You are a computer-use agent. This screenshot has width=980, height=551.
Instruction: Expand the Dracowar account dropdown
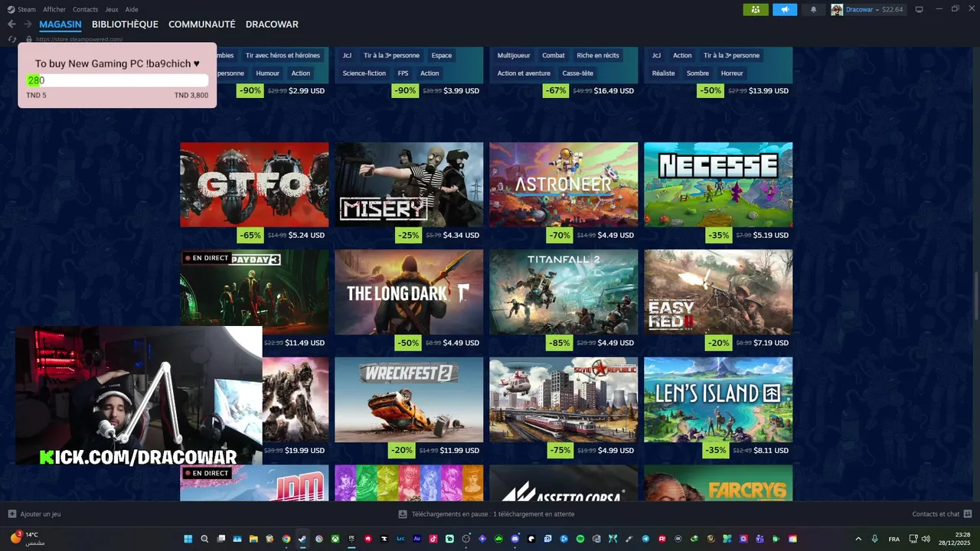pos(878,10)
